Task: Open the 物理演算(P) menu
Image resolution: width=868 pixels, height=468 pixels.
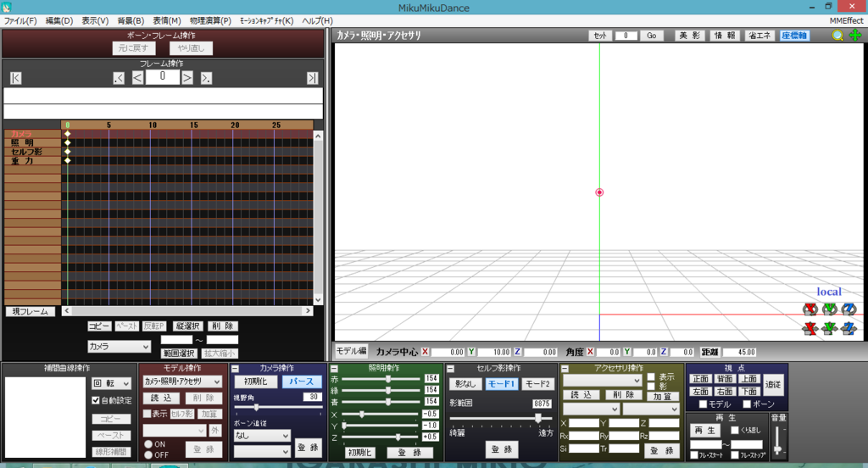Action: pos(210,20)
